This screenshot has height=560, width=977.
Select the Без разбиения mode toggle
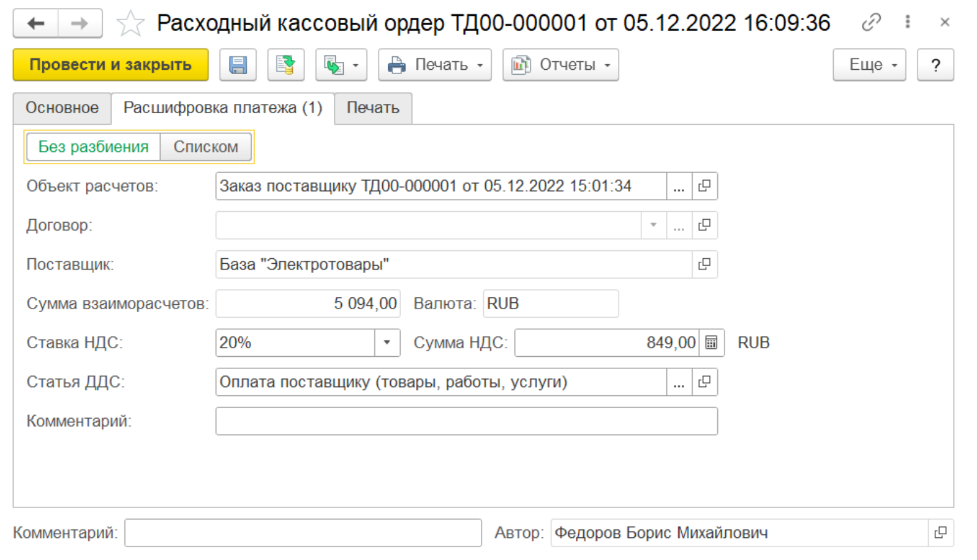pyautogui.click(x=93, y=147)
